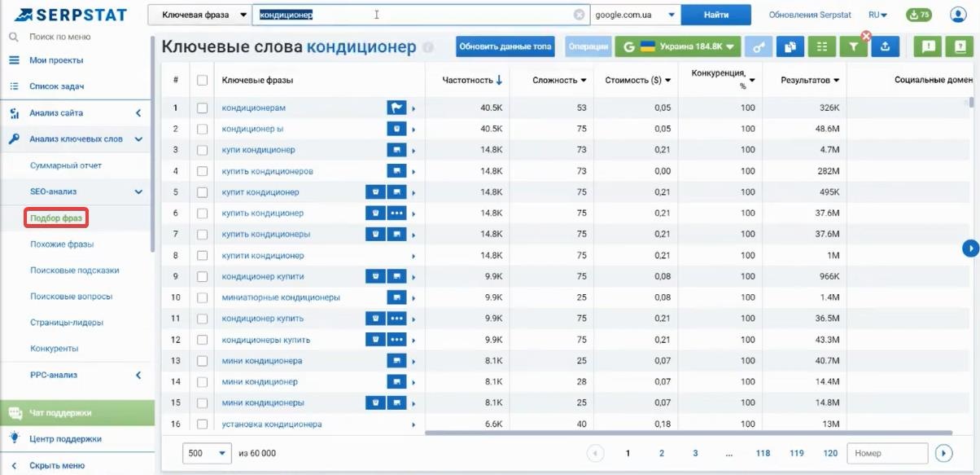Screen dimensions: 980x475
Task: Check the box for мини кондиционера row
Action: pyautogui.click(x=202, y=361)
